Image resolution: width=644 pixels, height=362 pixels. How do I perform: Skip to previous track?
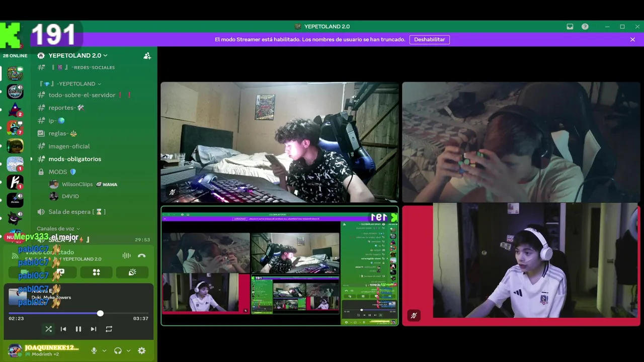(x=63, y=329)
